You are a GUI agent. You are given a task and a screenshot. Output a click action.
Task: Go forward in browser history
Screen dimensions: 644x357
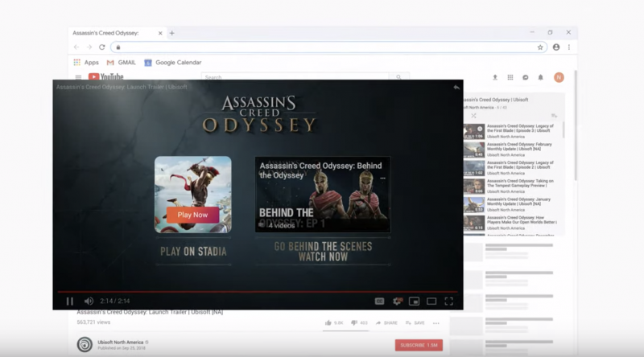point(89,47)
